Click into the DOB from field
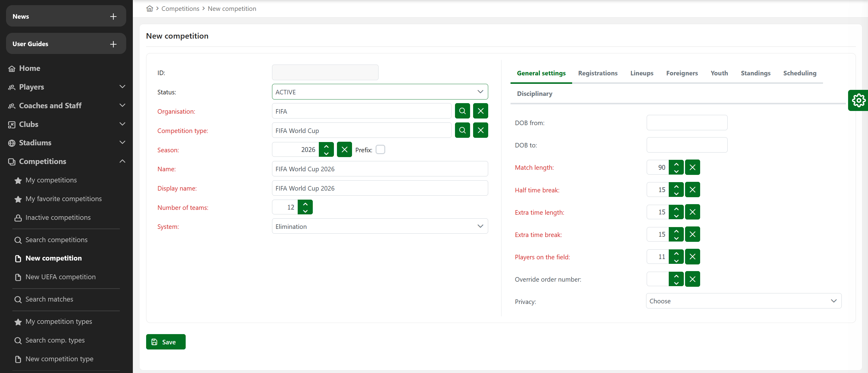Screen dimensions: 868x373 tap(686, 123)
